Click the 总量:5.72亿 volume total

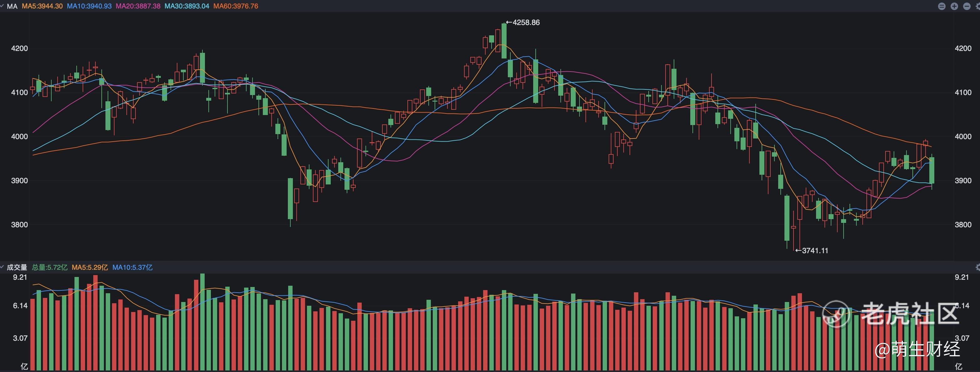tap(49, 267)
